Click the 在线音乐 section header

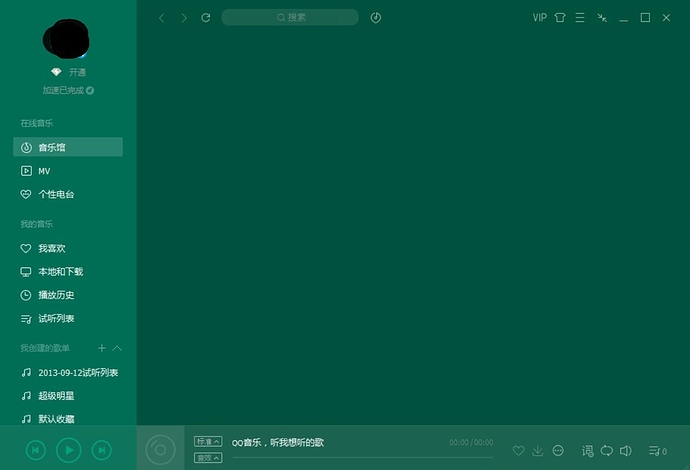pos(37,123)
